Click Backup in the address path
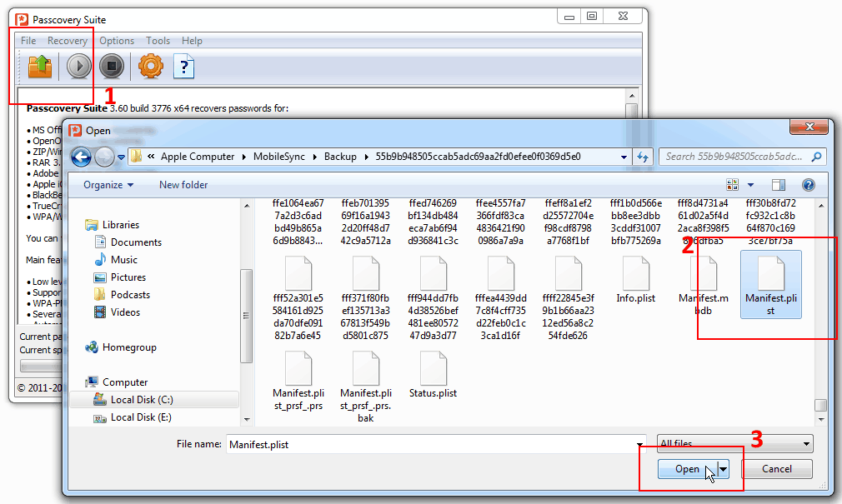The image size is (842, 504). pos(340,157)
